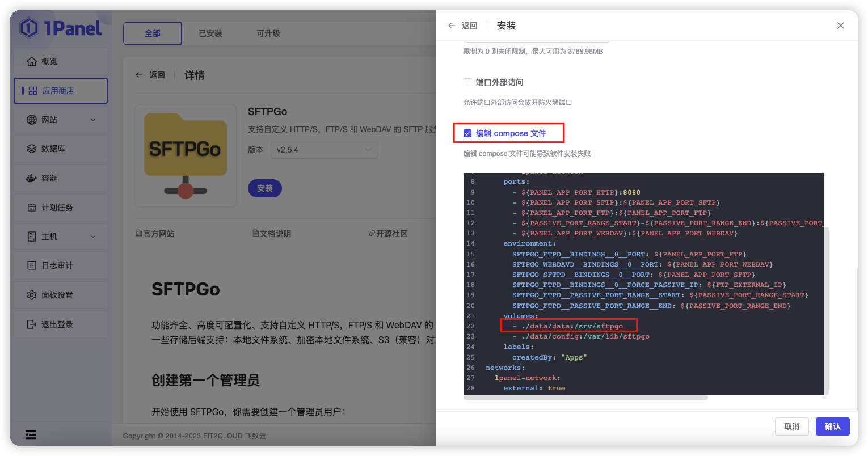The height and width of the screenshot is (456, 868).
Task: Click the 1Panel logo
Action: 60,28
